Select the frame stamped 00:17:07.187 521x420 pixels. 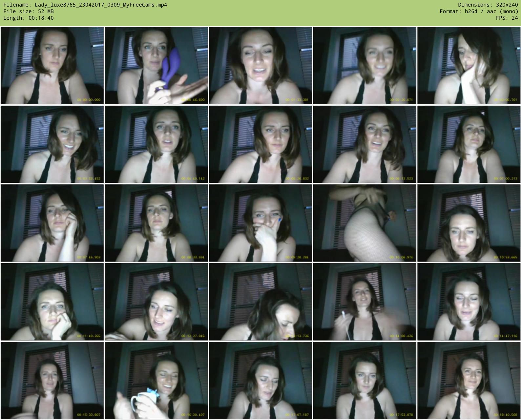(x=260, y=381)
